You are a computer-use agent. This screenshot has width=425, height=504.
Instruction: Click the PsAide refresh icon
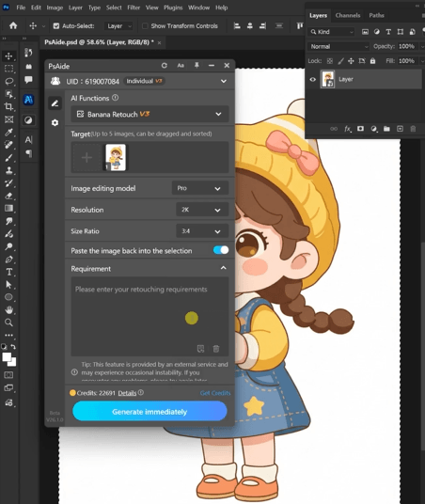point(165,66)
